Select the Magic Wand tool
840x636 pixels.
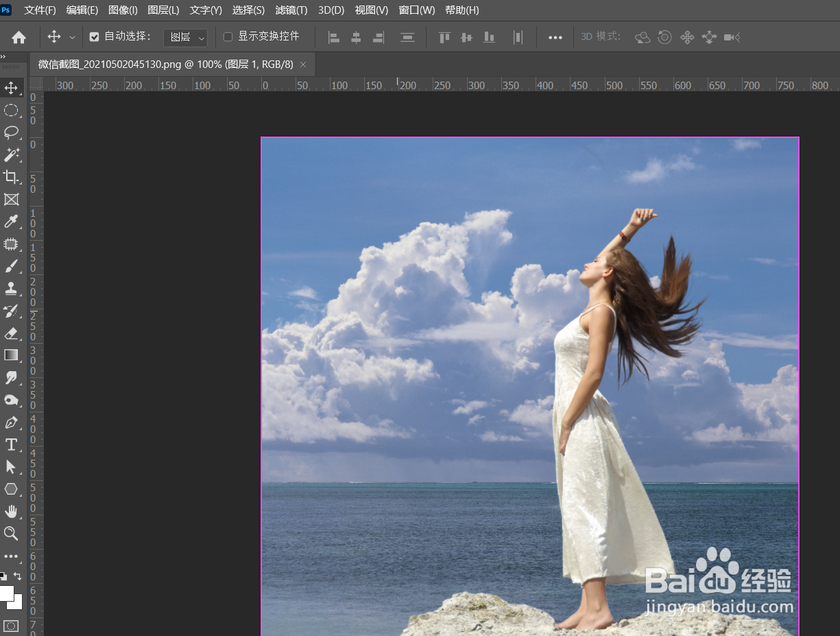point(11,154)
